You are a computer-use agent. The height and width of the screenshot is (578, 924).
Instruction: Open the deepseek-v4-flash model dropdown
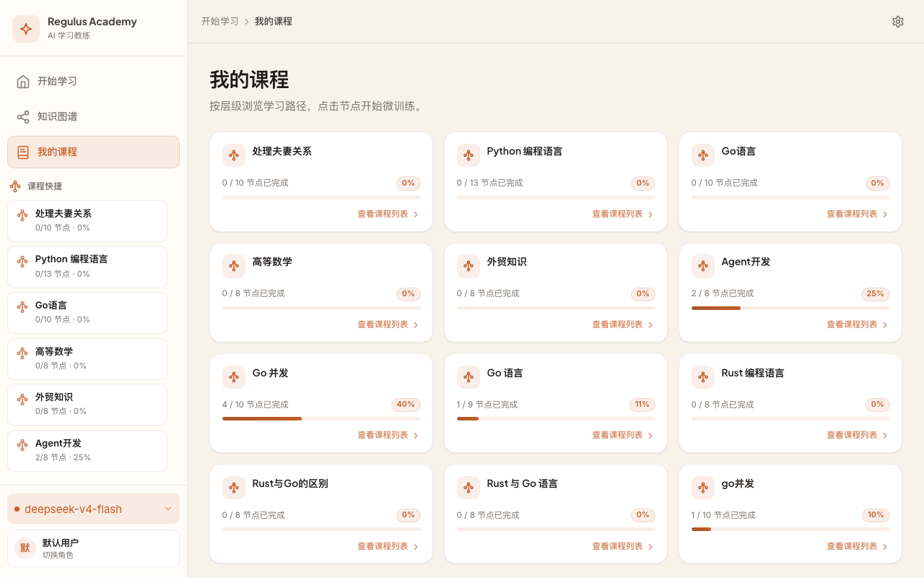pos(93,509)
